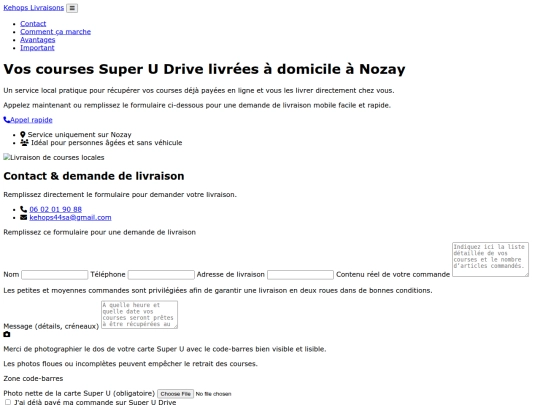Click the camera icon below Message field
Viewport: 540px width, 405px height.
(x=7, y=334)
